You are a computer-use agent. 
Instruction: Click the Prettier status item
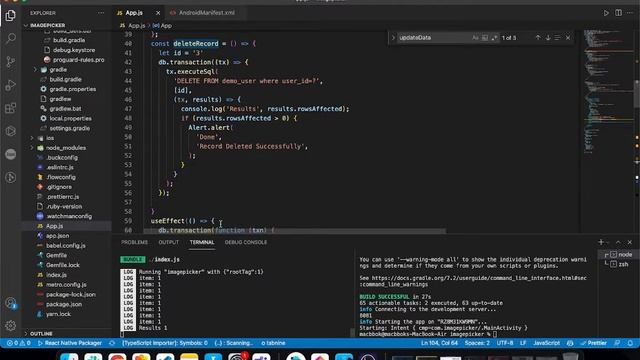tap(593, 343)
